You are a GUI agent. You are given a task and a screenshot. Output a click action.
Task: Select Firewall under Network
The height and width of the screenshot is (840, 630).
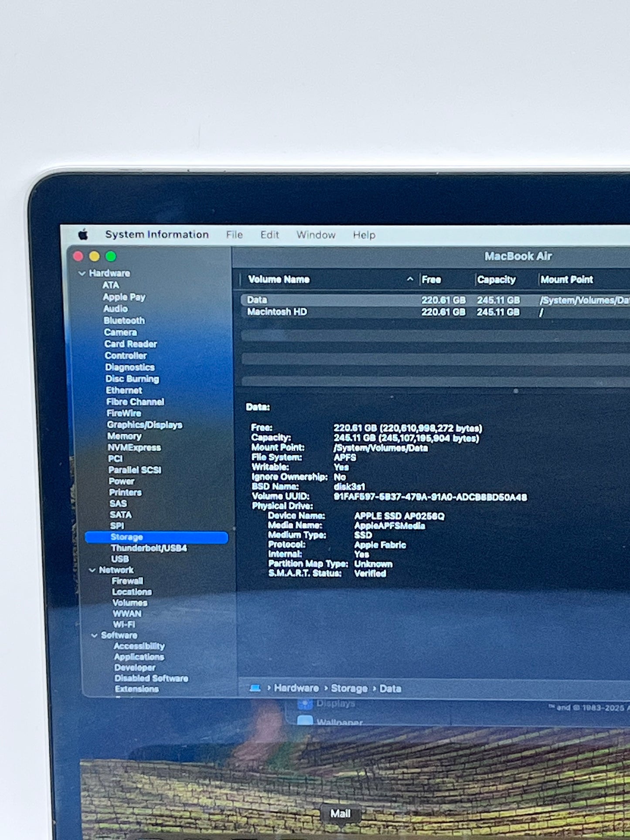127,581
